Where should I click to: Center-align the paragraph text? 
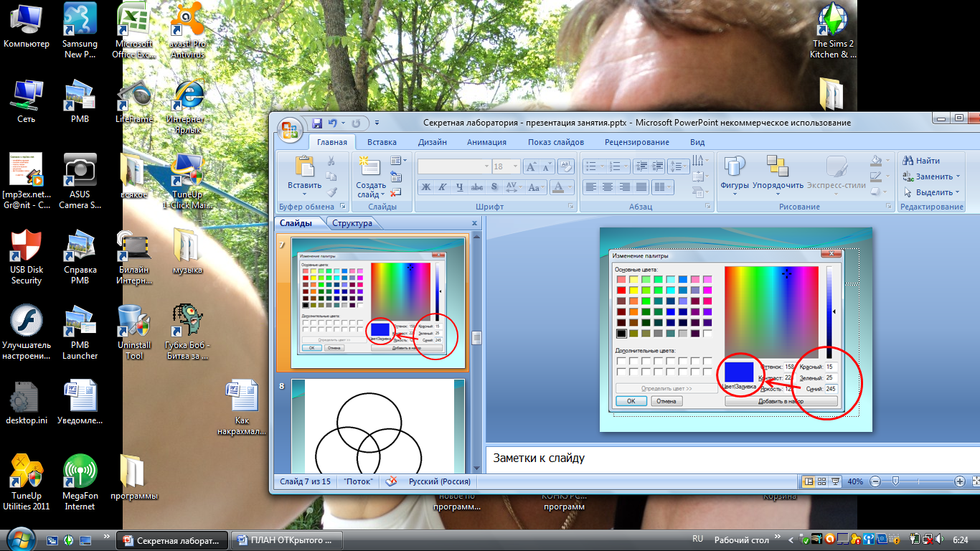[x=608, y=187]
